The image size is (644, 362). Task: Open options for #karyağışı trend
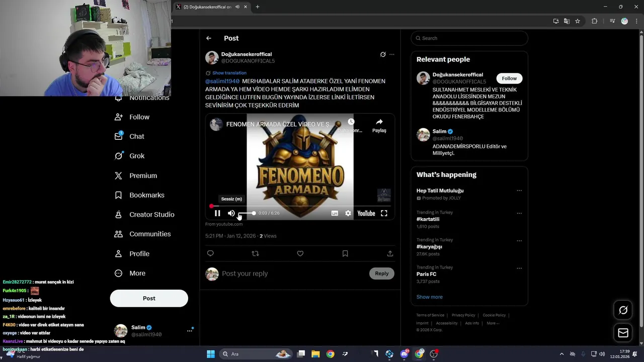519,241
